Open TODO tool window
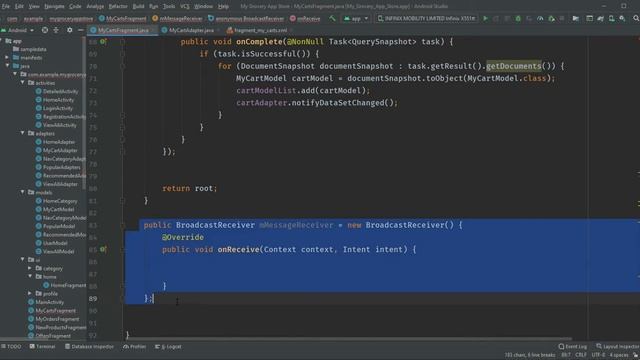The width and height of the screenshot is (640, 360). [x=11, y=347]
